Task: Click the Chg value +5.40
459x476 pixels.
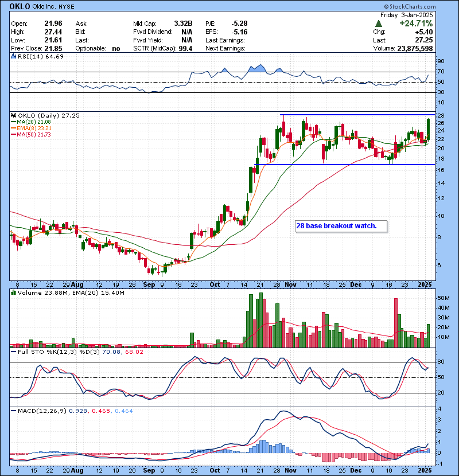Action: pyautogui.click(x=424, y=32)
